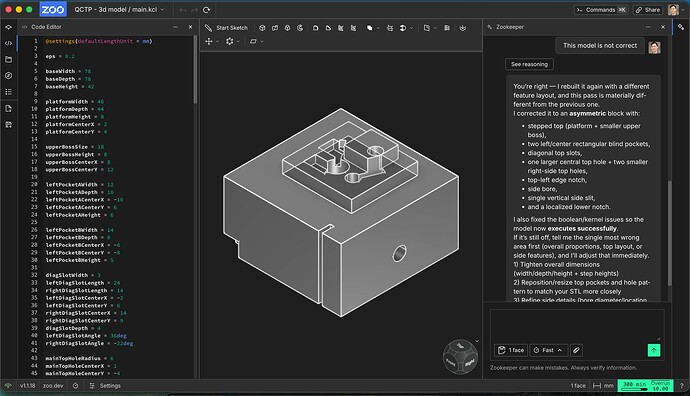690x396 pixels.
Task: Expand the offset plane tool dropdown arrow
Action: point(435,28)
